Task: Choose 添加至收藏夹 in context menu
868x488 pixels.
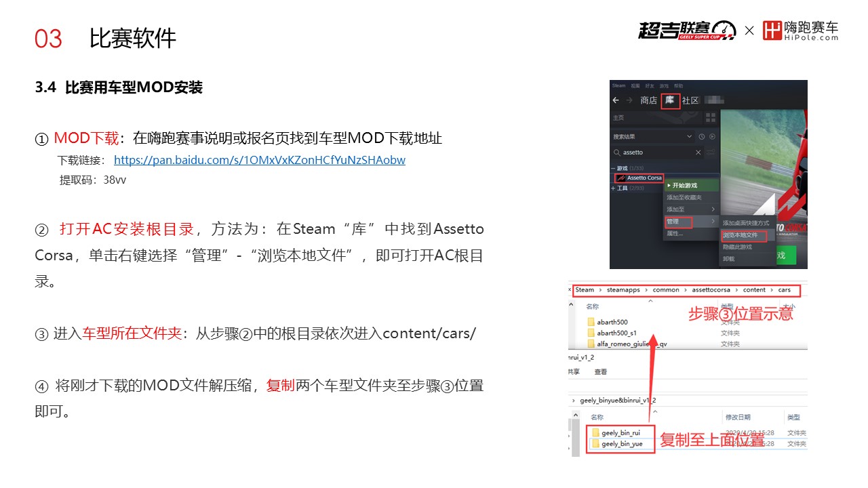Action: point(691,197)
